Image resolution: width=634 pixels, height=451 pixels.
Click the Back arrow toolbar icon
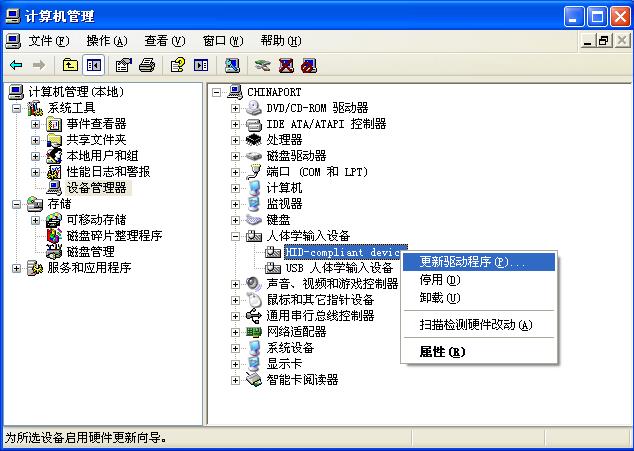[x=17, y=65]
